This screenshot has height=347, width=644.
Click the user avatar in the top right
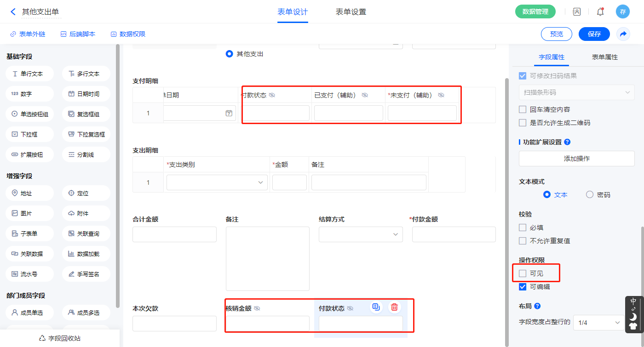622,12
